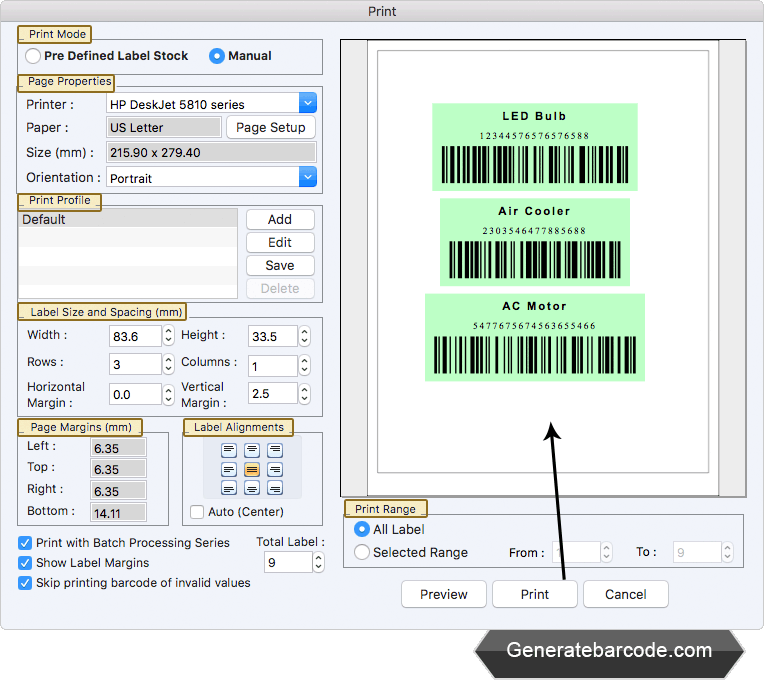Select All Label print range
Screen dimensions: 764x681
click(x=362, y=529)
